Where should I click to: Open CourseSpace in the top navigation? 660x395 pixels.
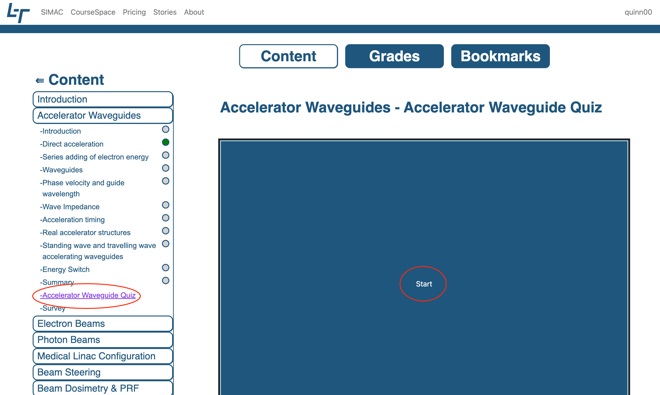coord(93,12)
